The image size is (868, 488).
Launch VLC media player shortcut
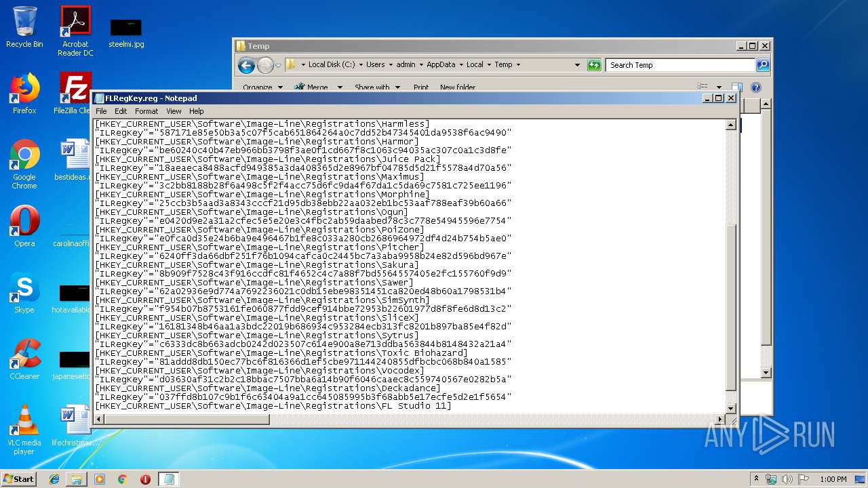pos(24,430)
